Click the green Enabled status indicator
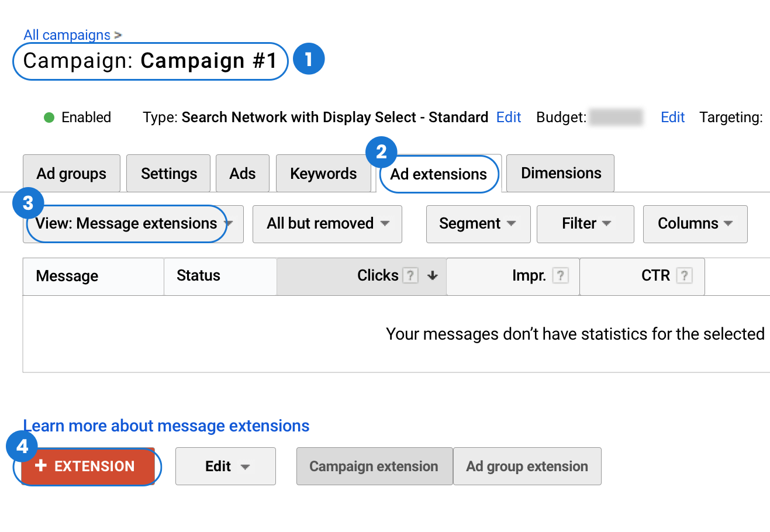770x532 pixels. point(50,117)
